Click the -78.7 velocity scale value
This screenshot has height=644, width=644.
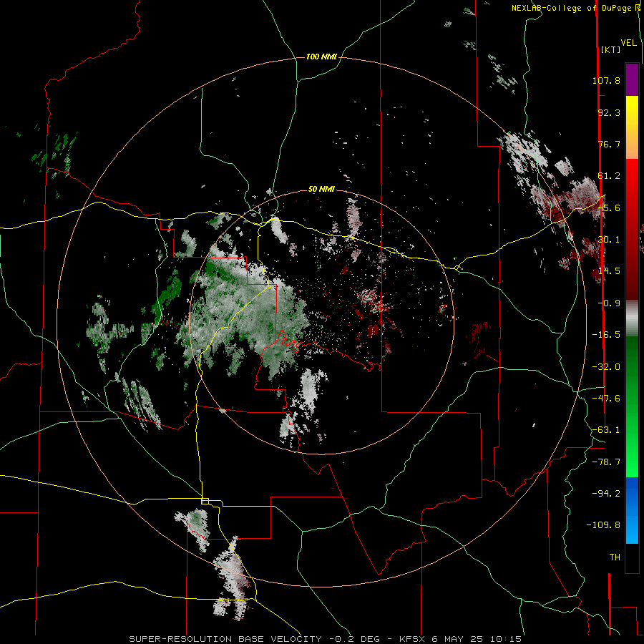click(606, 462)
